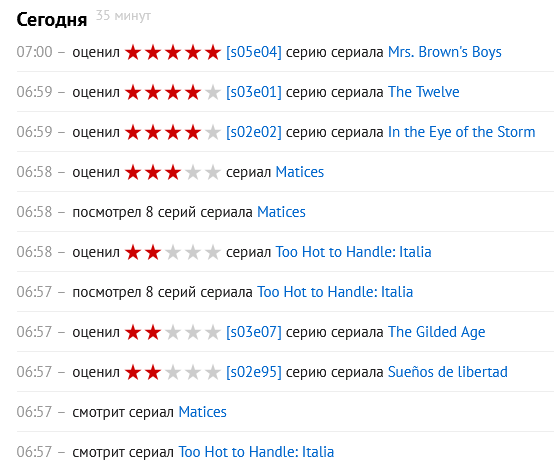Open episode s05e04 link
This screenshot has width=554, height=476.
tap(254, 52)
